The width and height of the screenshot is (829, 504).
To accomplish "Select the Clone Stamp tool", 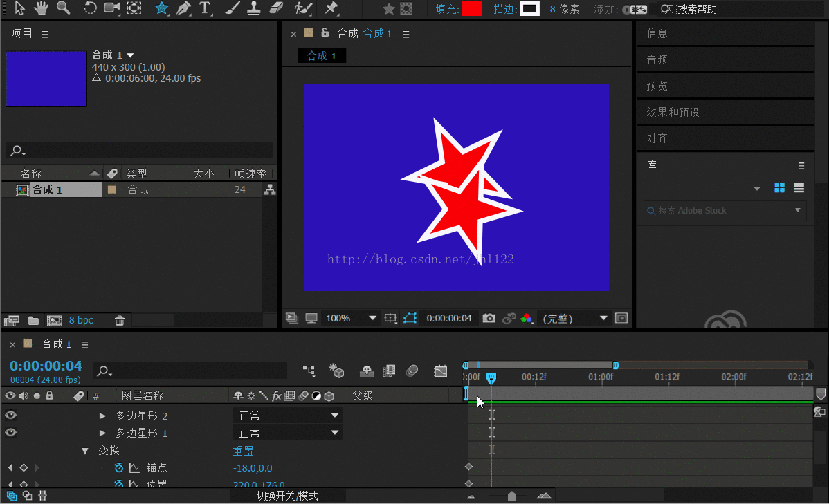I will 254,8.
